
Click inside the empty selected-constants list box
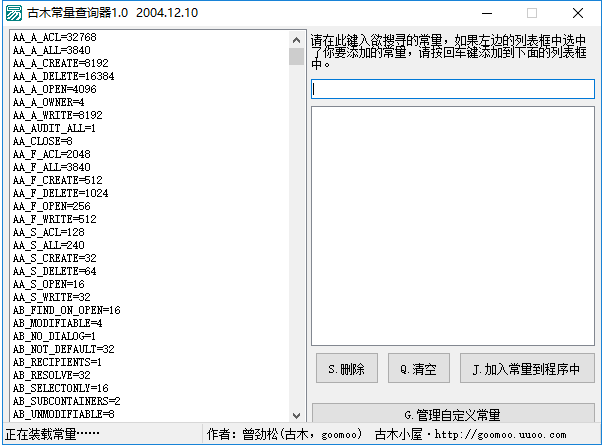click(453, 226)
